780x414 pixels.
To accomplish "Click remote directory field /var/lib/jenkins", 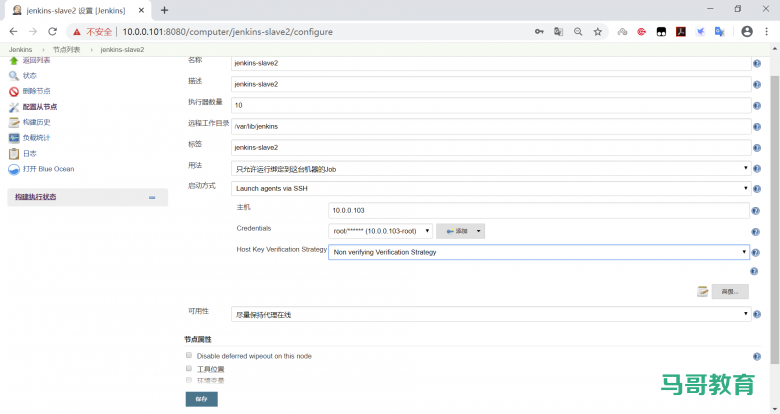I will point(491,126).
